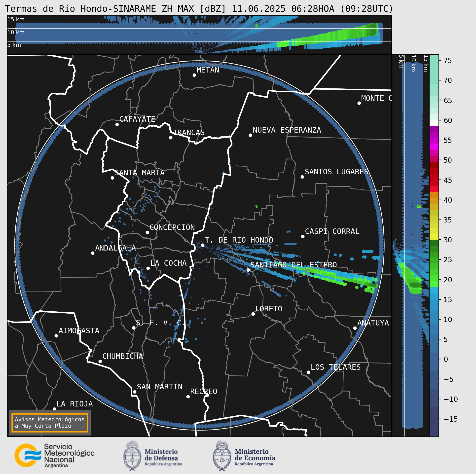This screenshot has height=474, width=476.
Task: Click the NUEVA ESPERANZA label text
Action: 287,130
